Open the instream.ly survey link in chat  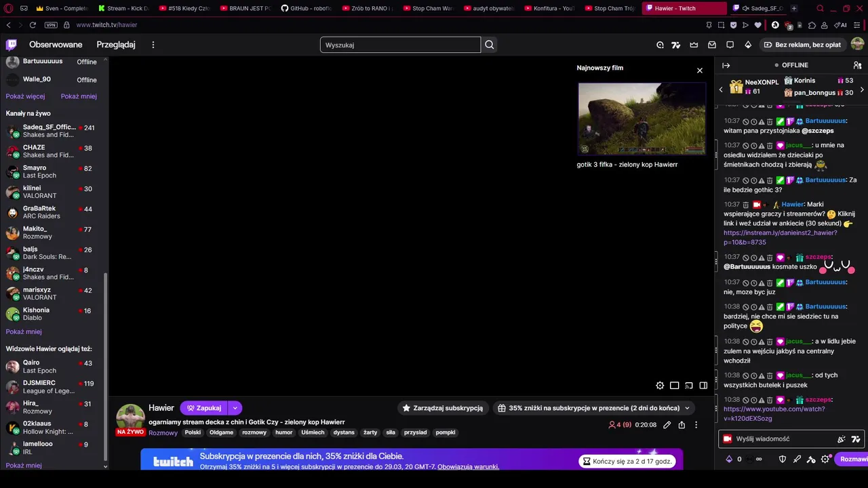click(780, 237)
